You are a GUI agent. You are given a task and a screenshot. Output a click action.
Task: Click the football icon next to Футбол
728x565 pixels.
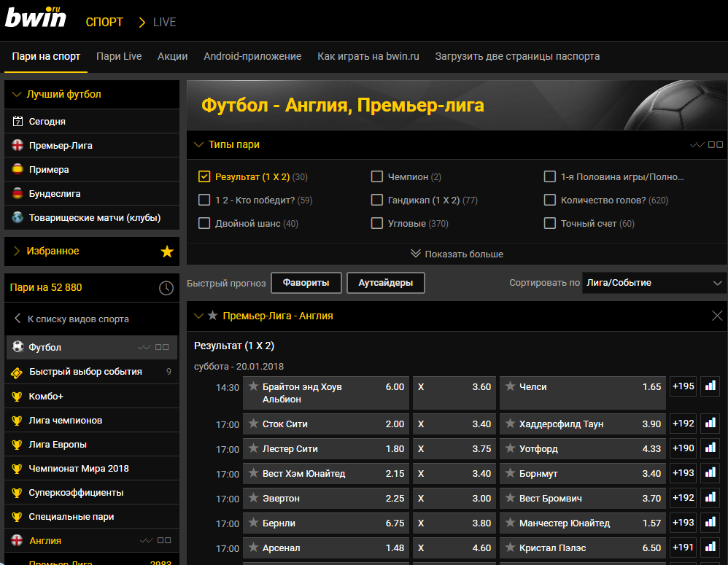(x=18, y=347)
